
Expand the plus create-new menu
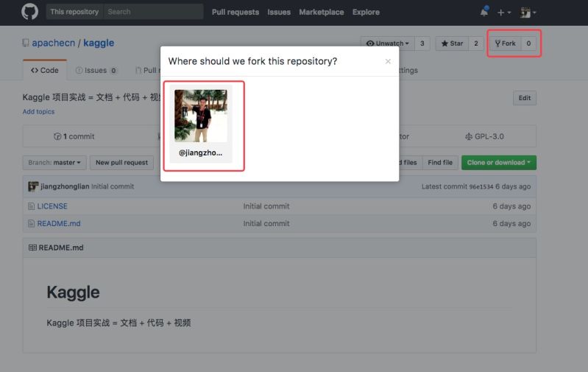(x=504, y=13)
